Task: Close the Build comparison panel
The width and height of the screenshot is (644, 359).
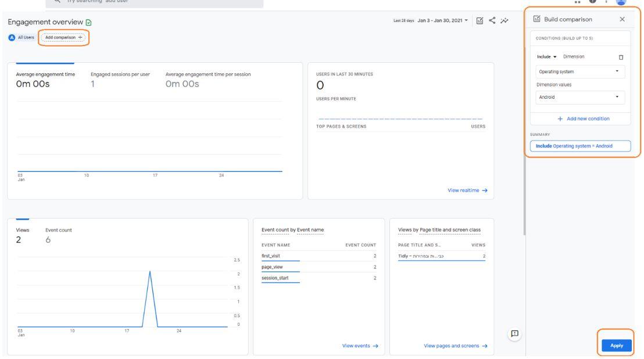Action: click(622, 19)
